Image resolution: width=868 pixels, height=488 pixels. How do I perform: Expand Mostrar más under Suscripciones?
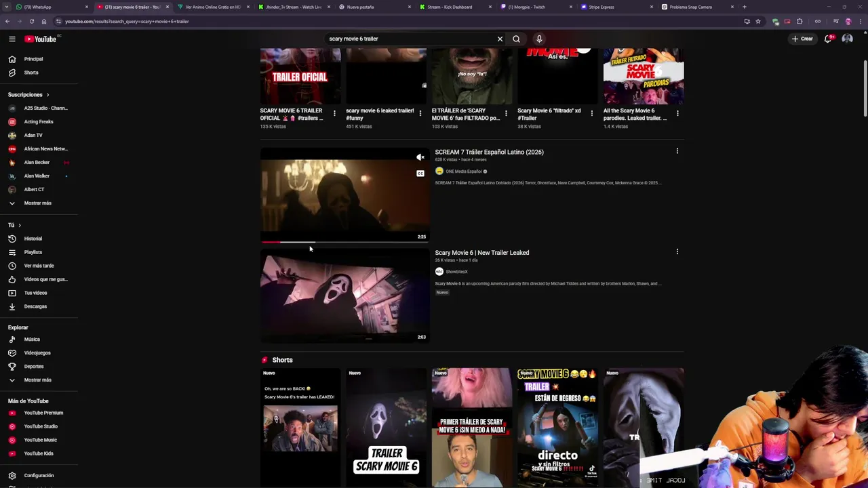39,203
